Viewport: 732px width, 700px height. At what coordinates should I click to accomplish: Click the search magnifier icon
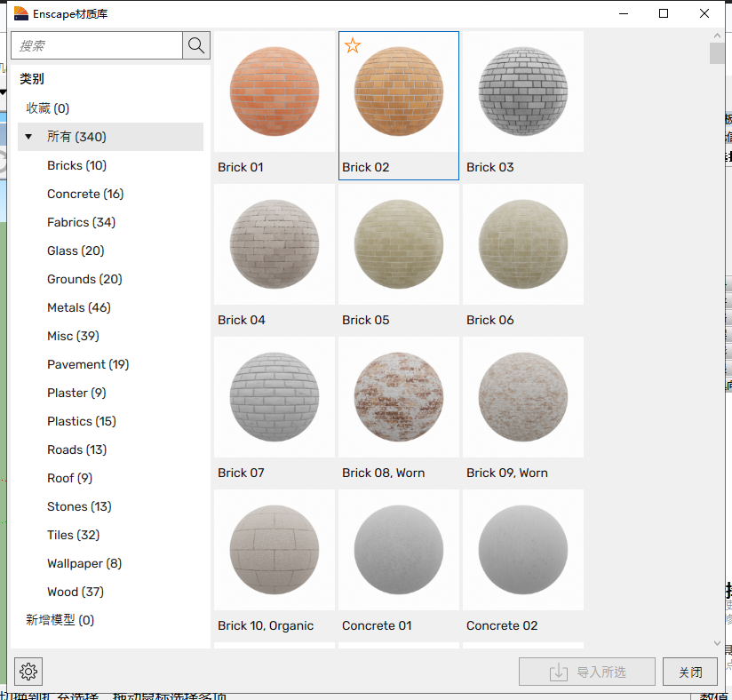click(x=195, y=45)
